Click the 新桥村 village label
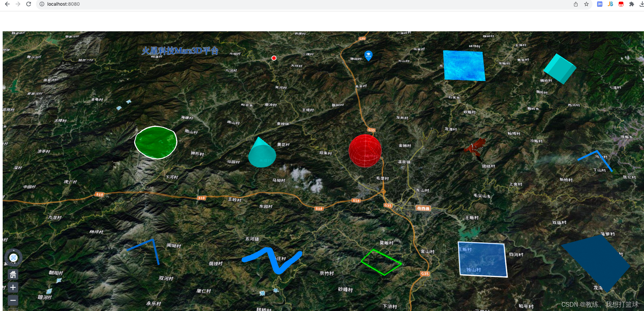Viewport: 644px width, 311px height. click(x=566, y=180)
